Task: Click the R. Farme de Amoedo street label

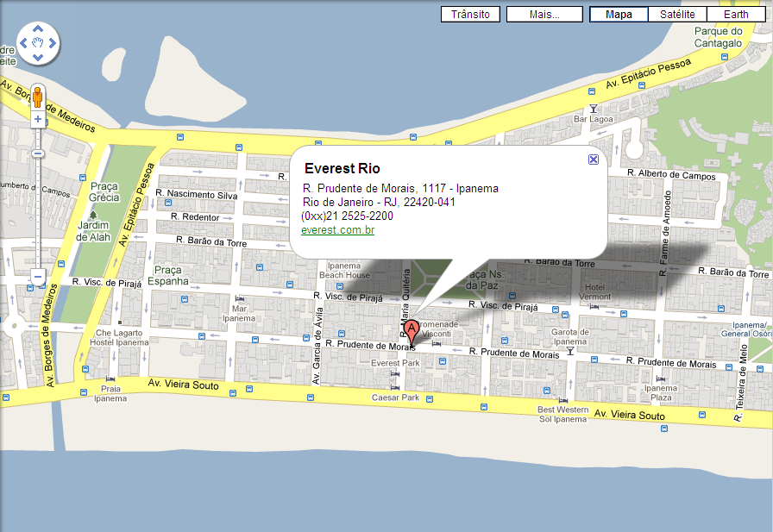Action: point(666,234)
